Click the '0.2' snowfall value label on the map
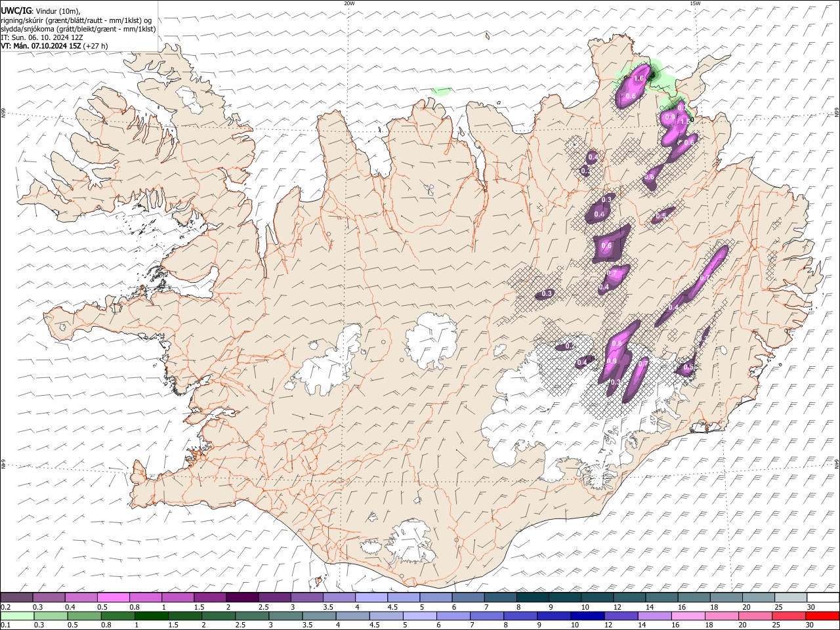Screen dimensions: 840x630 (x=570, y=346)
